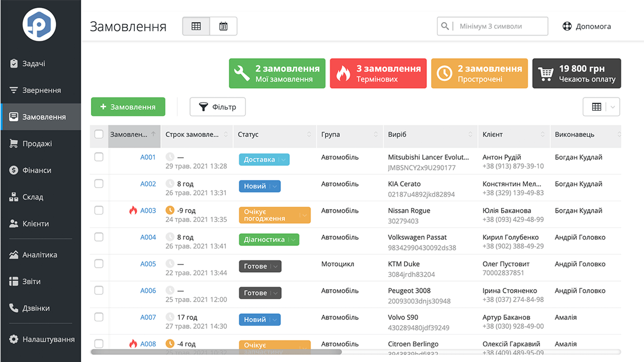Click the column layout grid icon
Image resolution: width=644 pixels, height=362 pixels.
597,107
